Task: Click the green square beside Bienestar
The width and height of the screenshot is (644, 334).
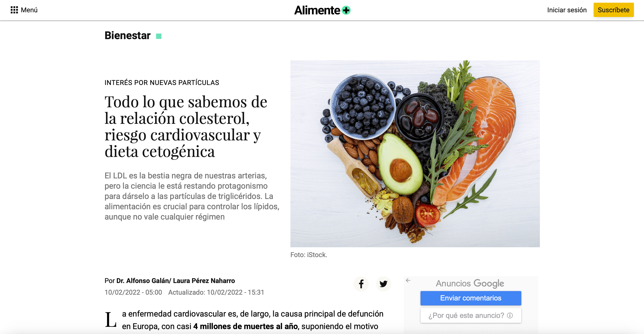Action: pos(159,36)
